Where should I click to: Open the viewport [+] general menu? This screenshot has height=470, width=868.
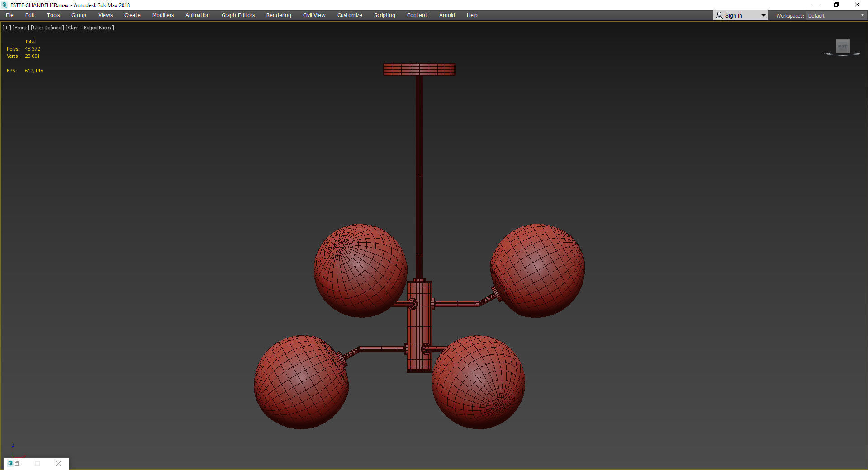pyautogui.click(x=7, y=28)
